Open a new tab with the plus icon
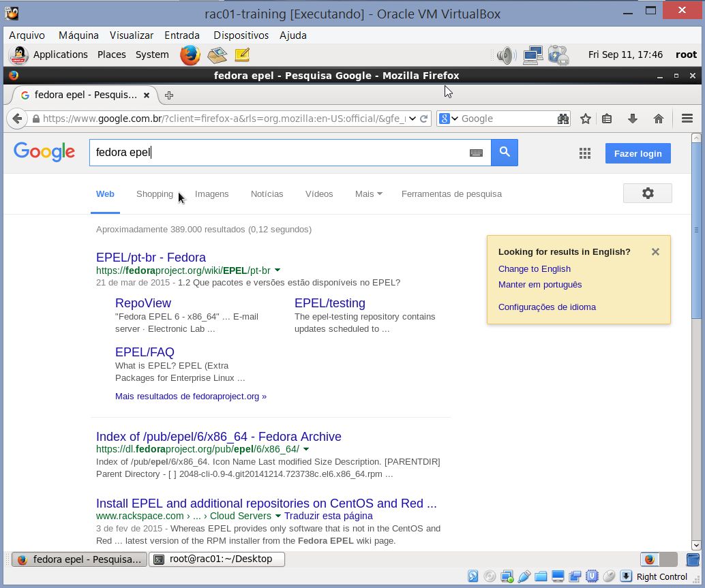Viewport: 705px width, 588px height. 169,95
